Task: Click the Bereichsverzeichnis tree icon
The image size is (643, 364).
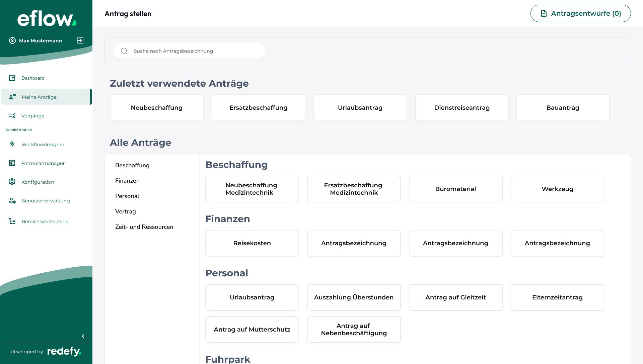Action: 12,221
